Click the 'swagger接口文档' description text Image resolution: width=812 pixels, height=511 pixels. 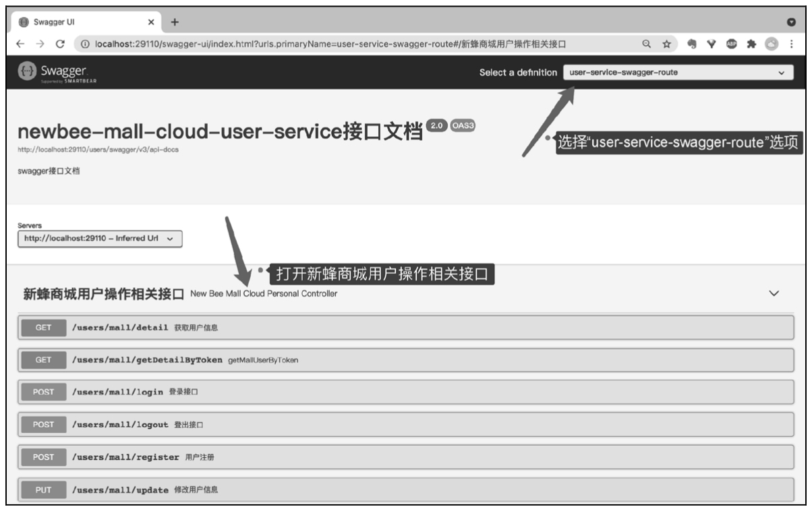(49, 171)
